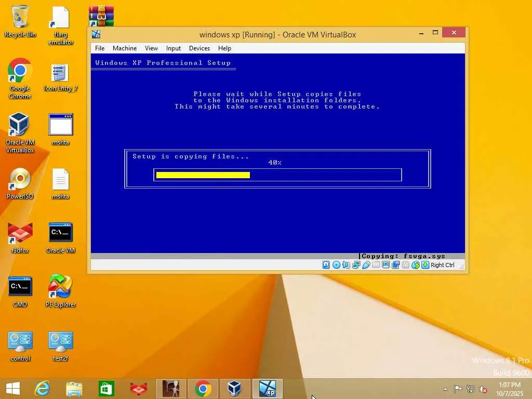Open the Devices menu
532x399 pixels.
(x=199, y=48)
